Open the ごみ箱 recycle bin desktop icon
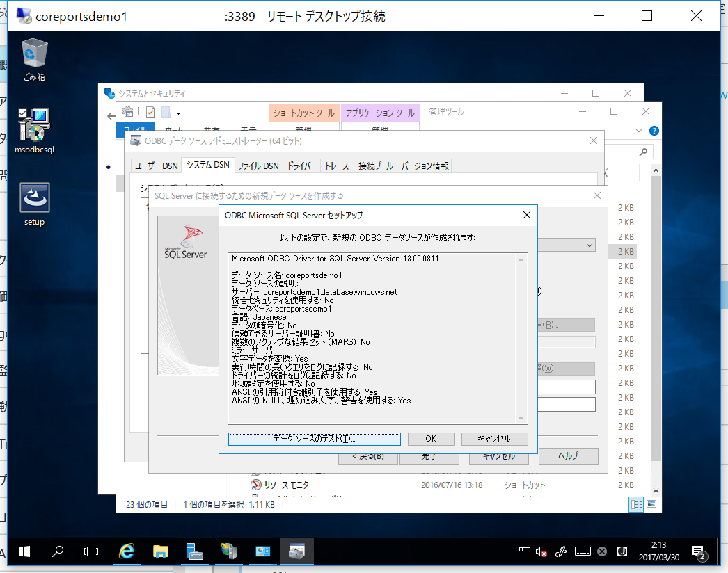Image resolution: width=728 pixels, height=573 pixels. pos(34,60)
